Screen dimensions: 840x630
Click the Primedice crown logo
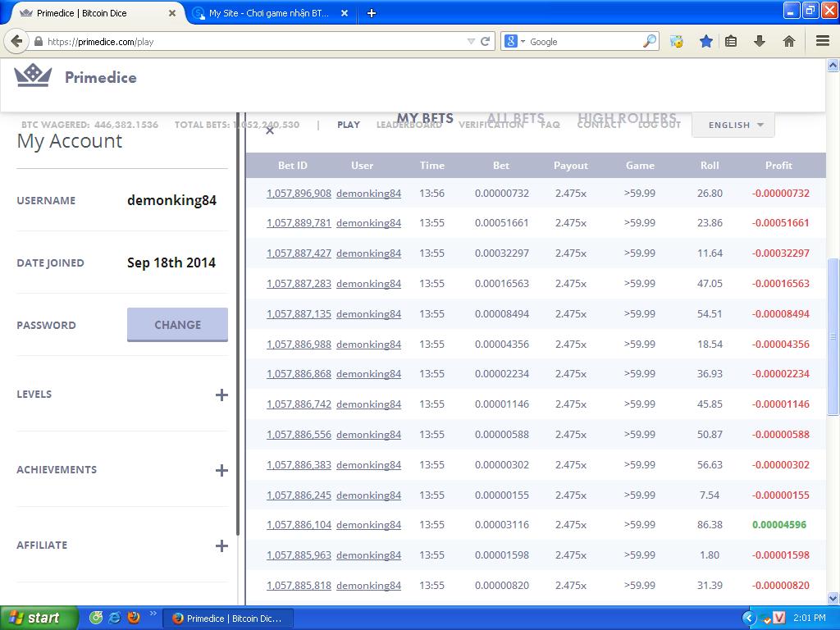coord(33,76)
